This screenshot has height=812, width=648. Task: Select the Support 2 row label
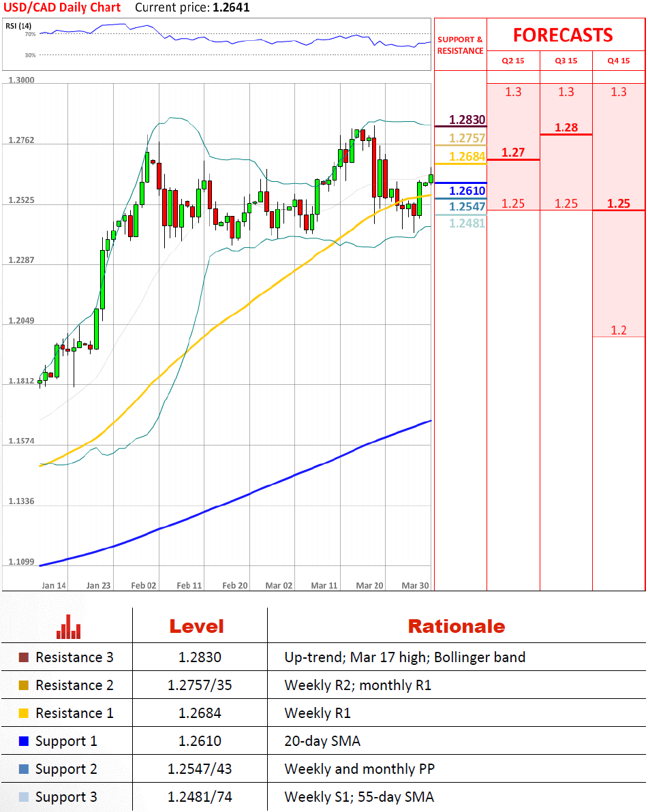coord(66,770)
